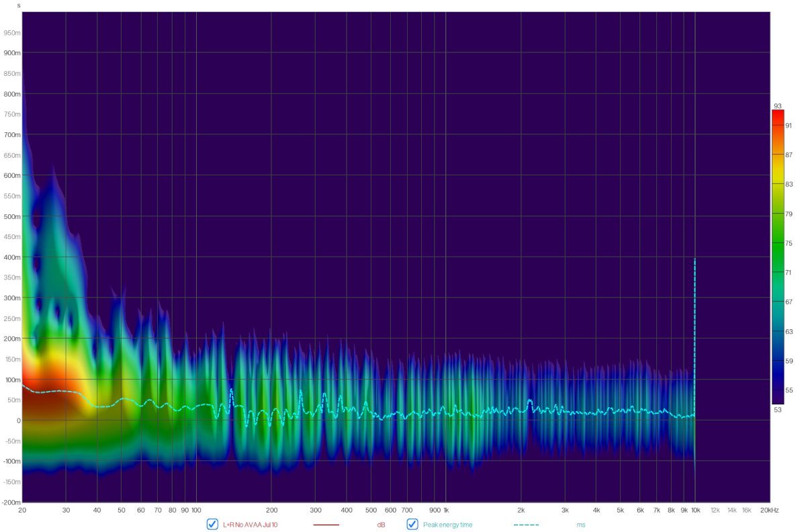Image resolution: width=806 pixels, height=532 pixels.
Task: Click the red solid line sample in legend
Action: click(x=326, y=525)
